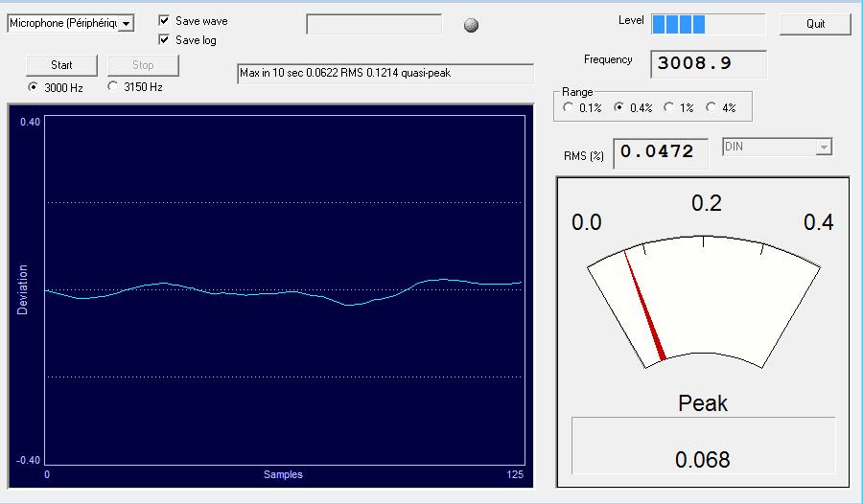Switch Range to 1%
The height and width of the screenshot is (504, 863).
(669, 108)
